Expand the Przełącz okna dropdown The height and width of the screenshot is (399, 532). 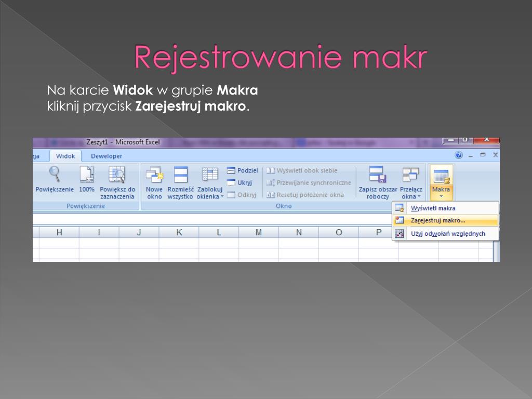411,183
